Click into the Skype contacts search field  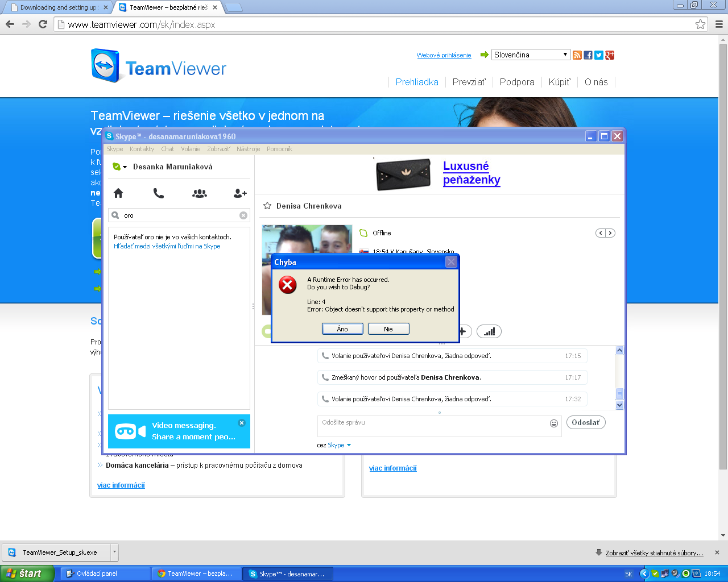pos(179,215)
